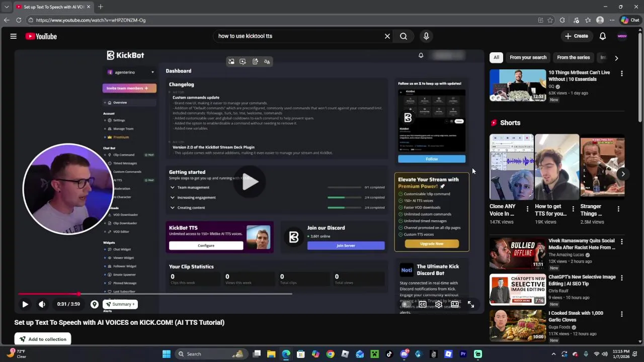Add page to favorites star icon
Viewport: 644px width, 362px height.
click(550, 20)
